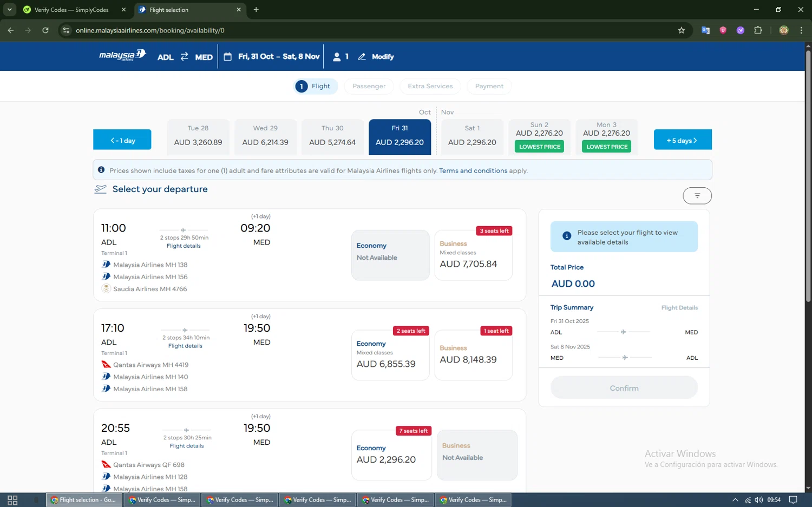Reload the flight selection page
This screenshot has height=507, width=812.
click(x=45, y=30)
